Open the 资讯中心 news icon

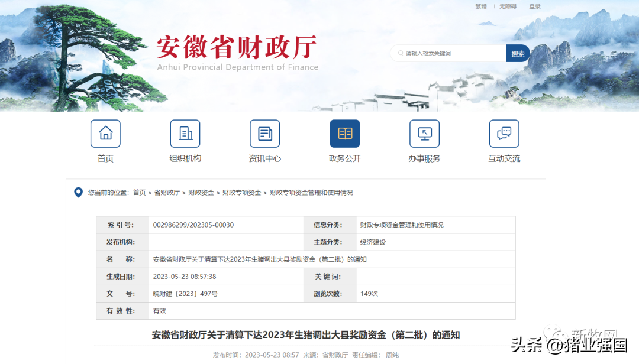coord(265,134)
